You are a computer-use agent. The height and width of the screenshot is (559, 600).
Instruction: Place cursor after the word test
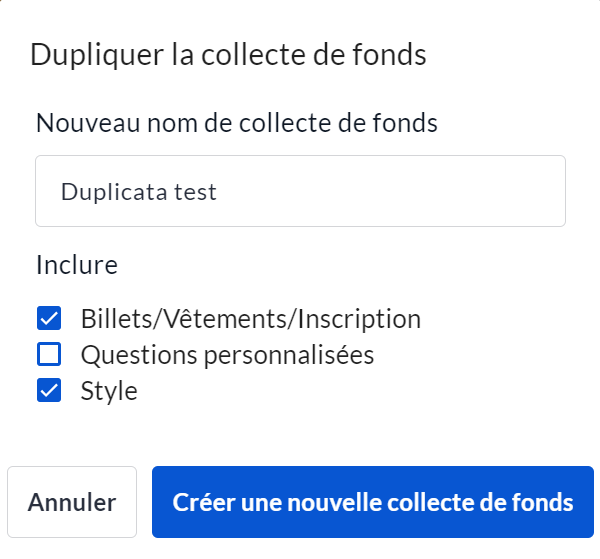point(219,191)
